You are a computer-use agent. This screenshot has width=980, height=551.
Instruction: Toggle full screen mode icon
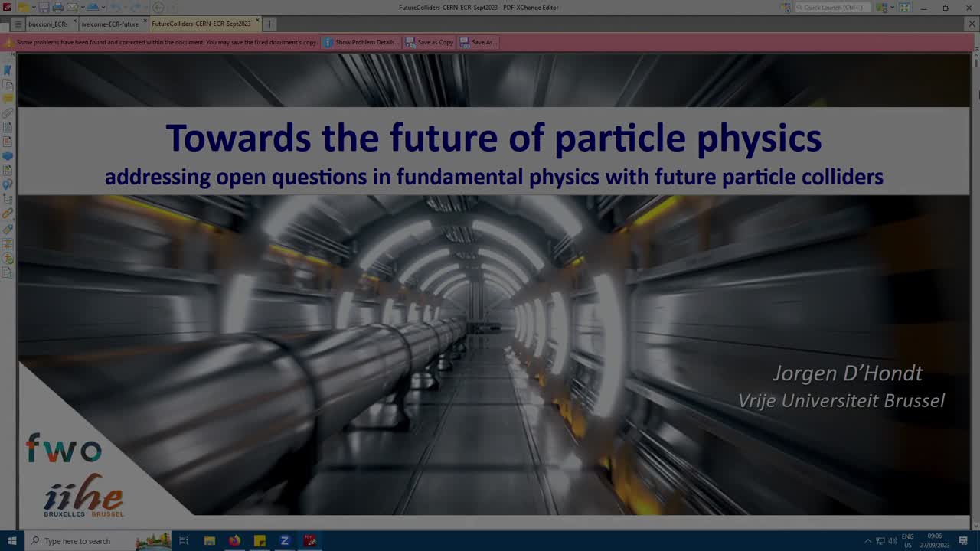905,8
